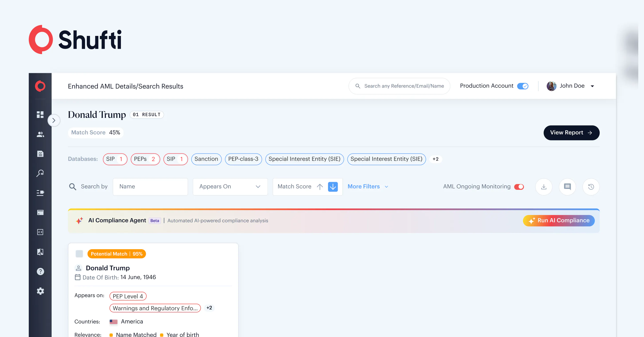This screenshot has width=644, height=337.
Task: Click John Doe's profile avatar
Action: click(551, 86)
